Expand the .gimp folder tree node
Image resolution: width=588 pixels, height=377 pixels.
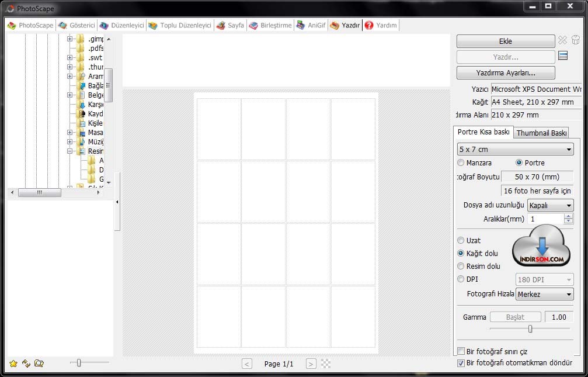coord(69,39)
